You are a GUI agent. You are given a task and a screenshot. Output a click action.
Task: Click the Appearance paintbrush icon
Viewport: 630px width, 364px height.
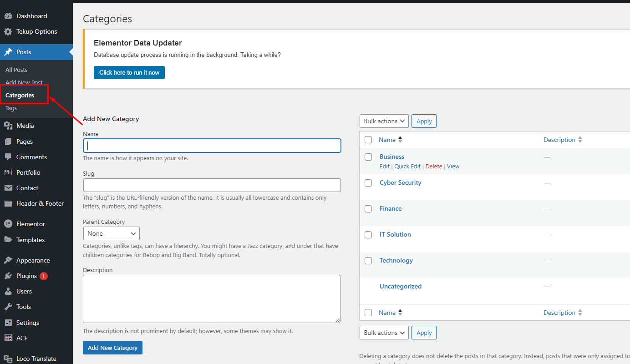(8, 260)
